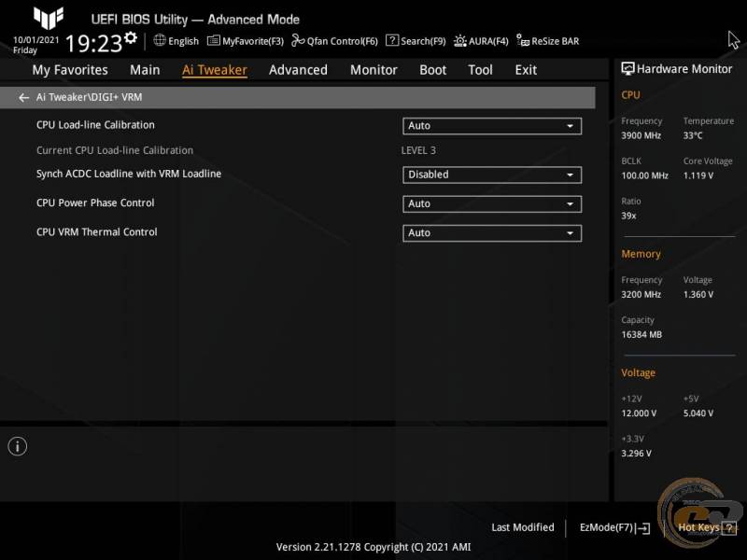This screenshot has width=747, height=560.
Task: Click the info icon in help area
Action: pos(18,447)
